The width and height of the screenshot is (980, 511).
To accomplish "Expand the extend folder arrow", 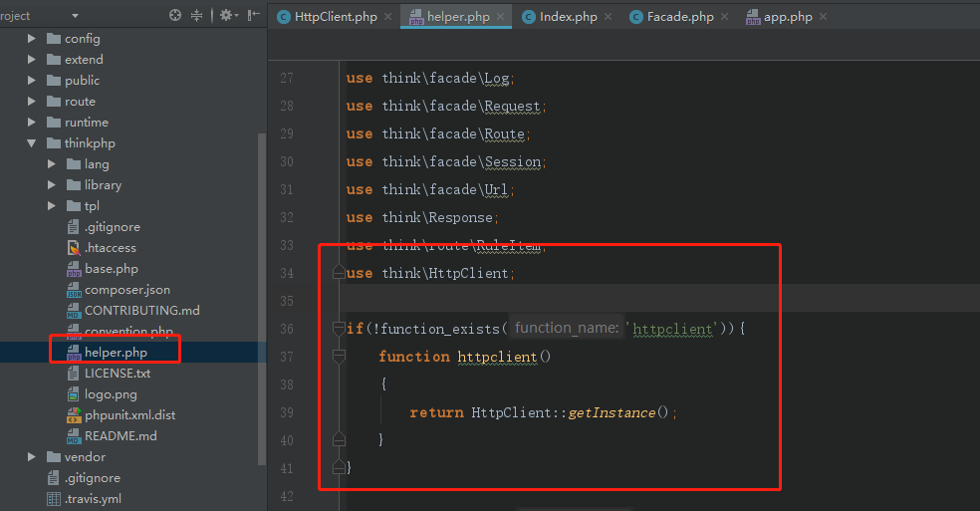I will (x=31, y=60).
